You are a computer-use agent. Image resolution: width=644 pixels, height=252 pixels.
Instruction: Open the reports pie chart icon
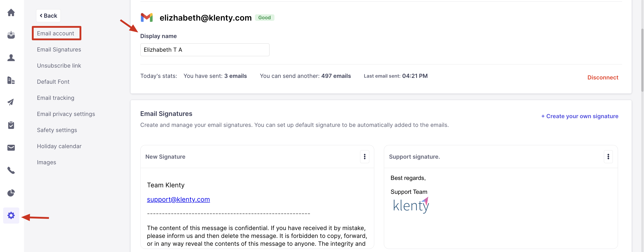click(11, 193)
